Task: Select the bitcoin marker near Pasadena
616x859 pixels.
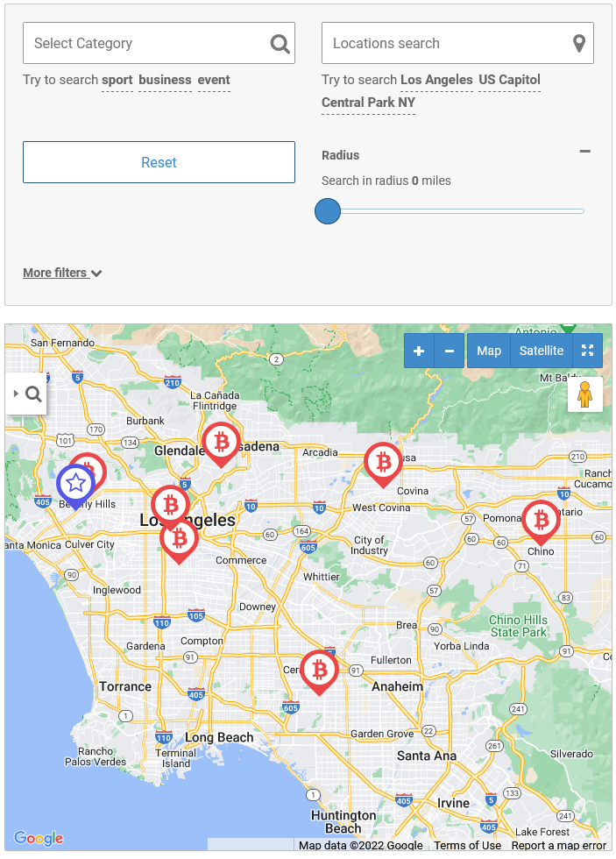Action: pos(221,444)
